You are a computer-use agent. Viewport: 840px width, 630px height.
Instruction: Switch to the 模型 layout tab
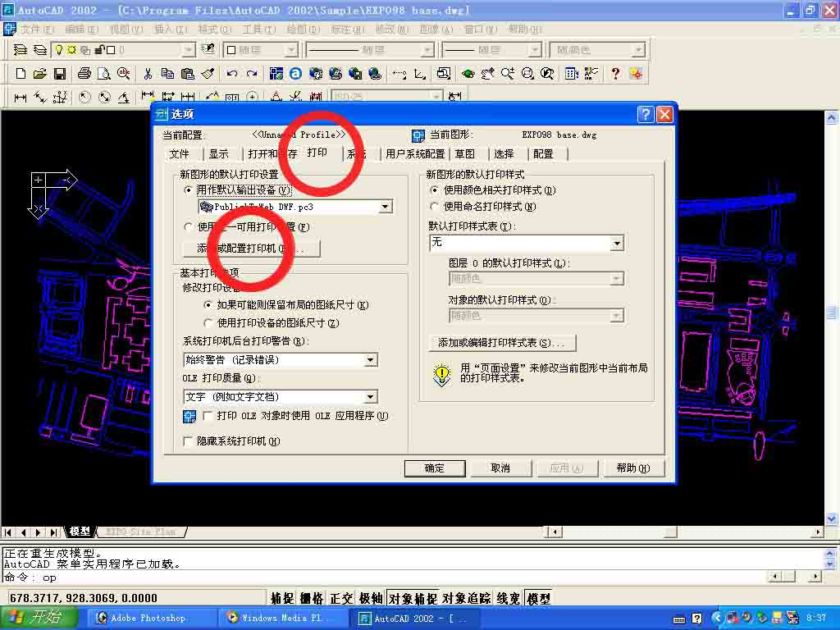(80, 532)
